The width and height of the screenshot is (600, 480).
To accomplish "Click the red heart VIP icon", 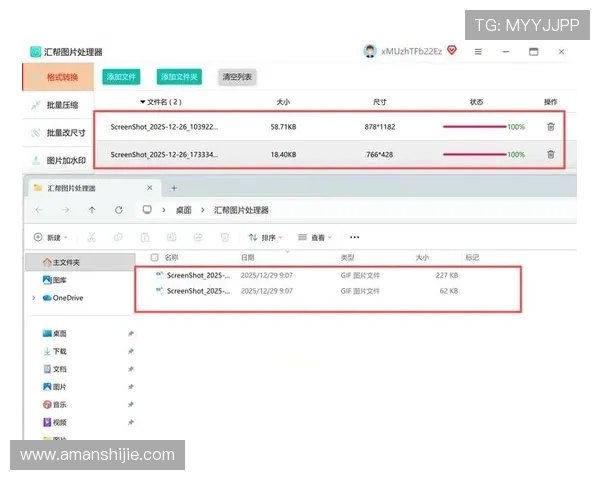I will coord(452,50).
